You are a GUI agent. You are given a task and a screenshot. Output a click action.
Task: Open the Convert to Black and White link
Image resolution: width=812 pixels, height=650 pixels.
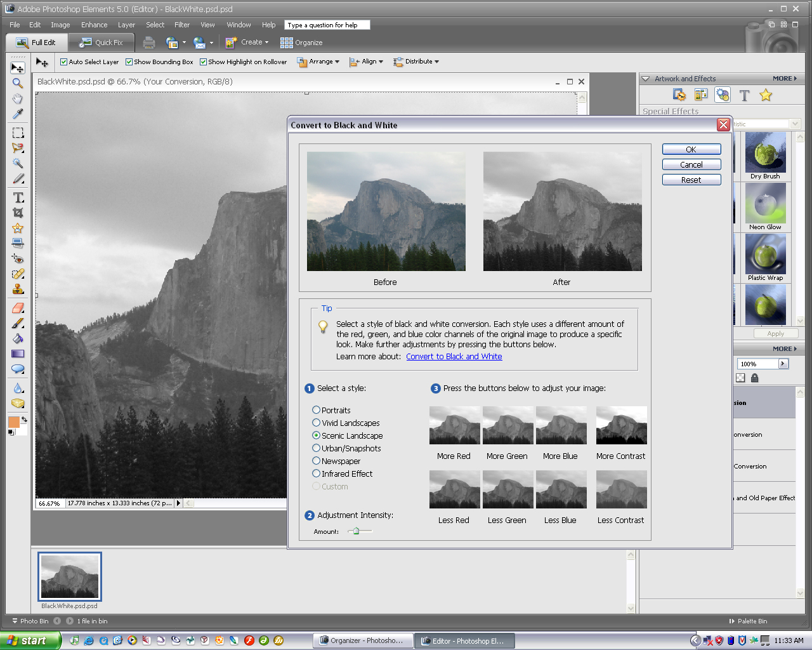tap(454, 357)
